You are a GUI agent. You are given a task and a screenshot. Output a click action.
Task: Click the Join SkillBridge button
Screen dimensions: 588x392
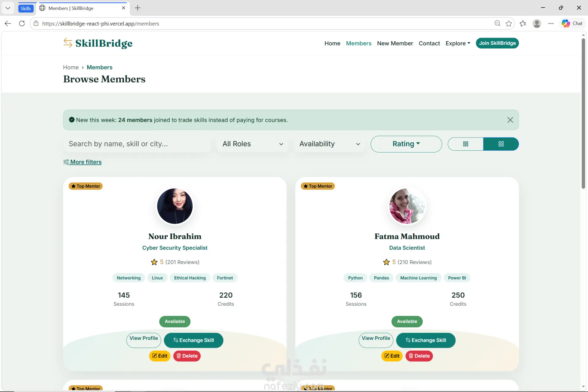click(x=497, y=43)
